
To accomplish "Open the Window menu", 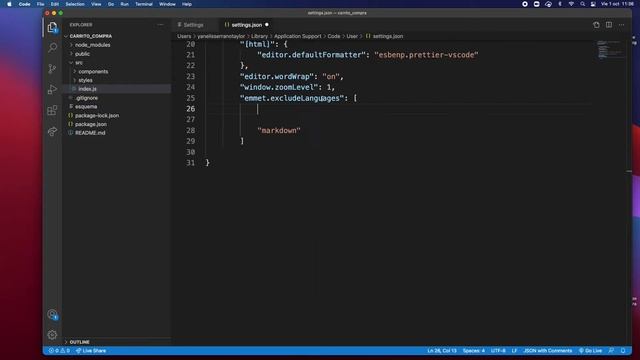I will tap(167, 4).
